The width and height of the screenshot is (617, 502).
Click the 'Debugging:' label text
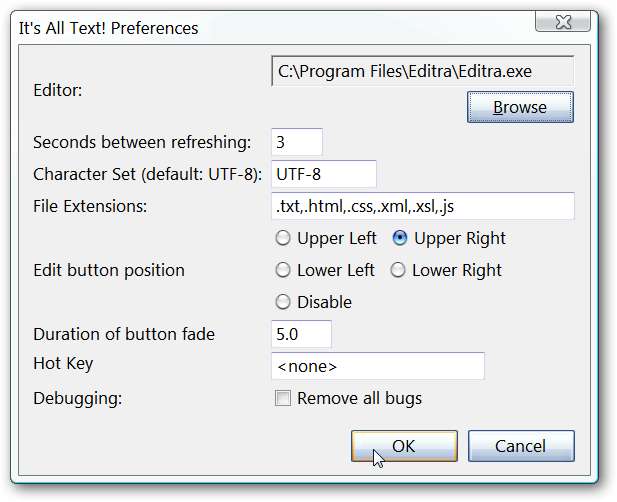pyautogui.click(x=77, y=398)
